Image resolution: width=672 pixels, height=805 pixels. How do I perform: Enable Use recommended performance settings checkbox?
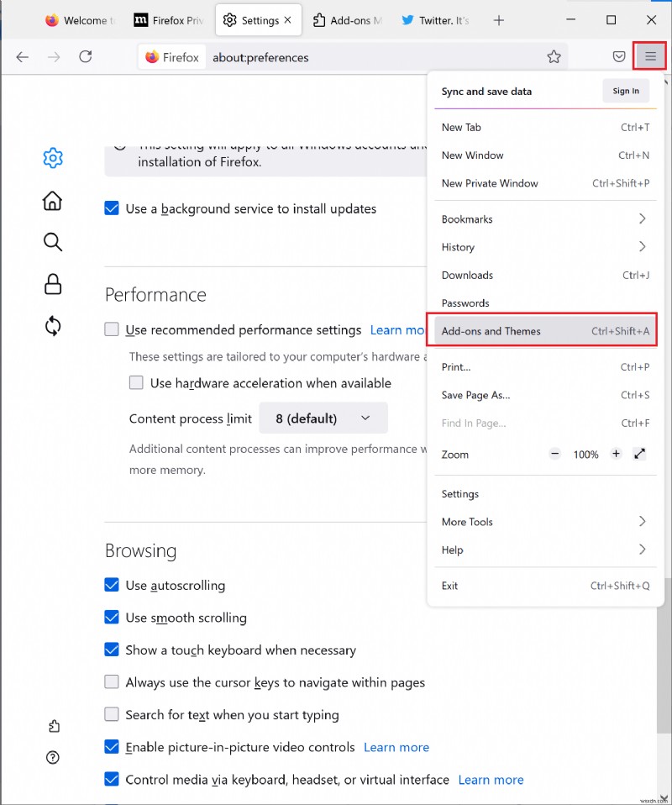tap(112, 329)
